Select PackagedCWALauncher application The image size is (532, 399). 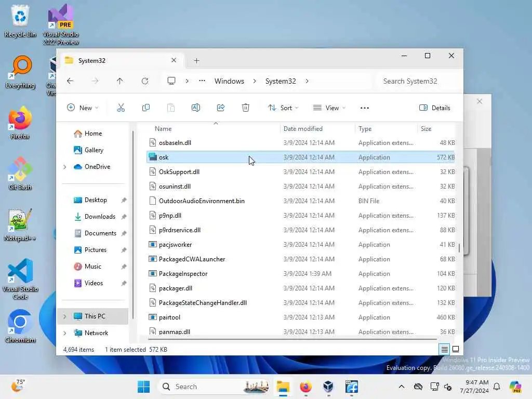pyautogui.click(x=301, y=259)
